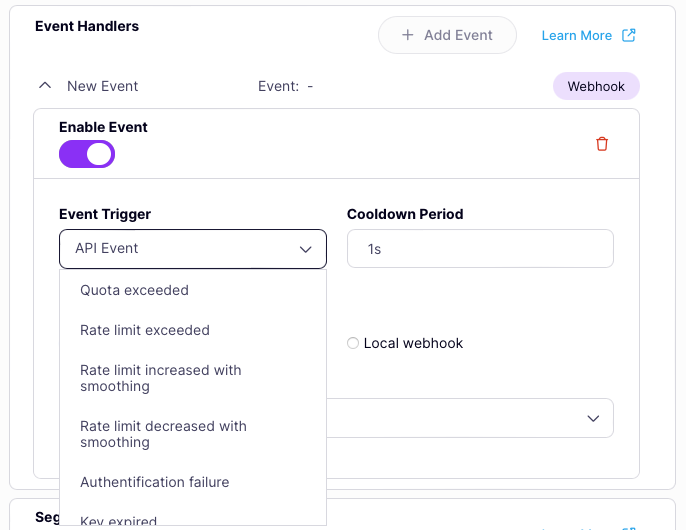Delete event with red trash icon
The height and width of the screenshot is (530, 686).
pos(602,144)
